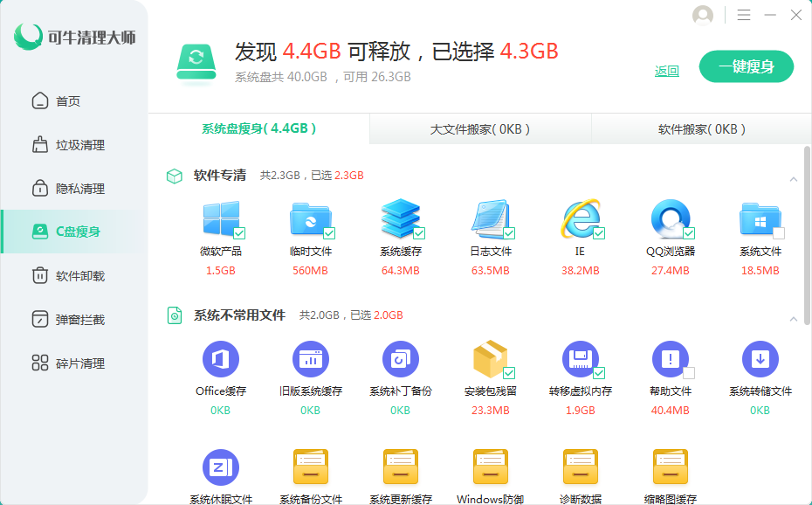Click the Office缓存 icon

[221, 359]
